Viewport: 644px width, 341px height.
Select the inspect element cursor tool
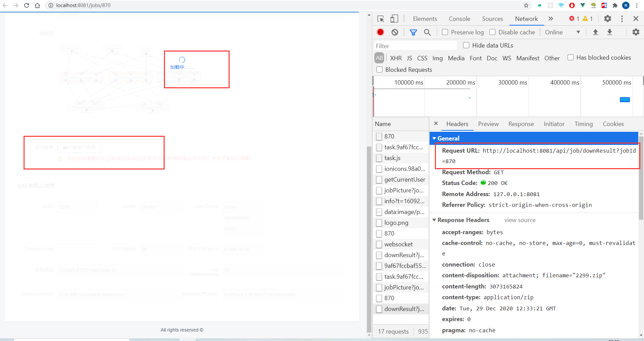coord(380,19)
